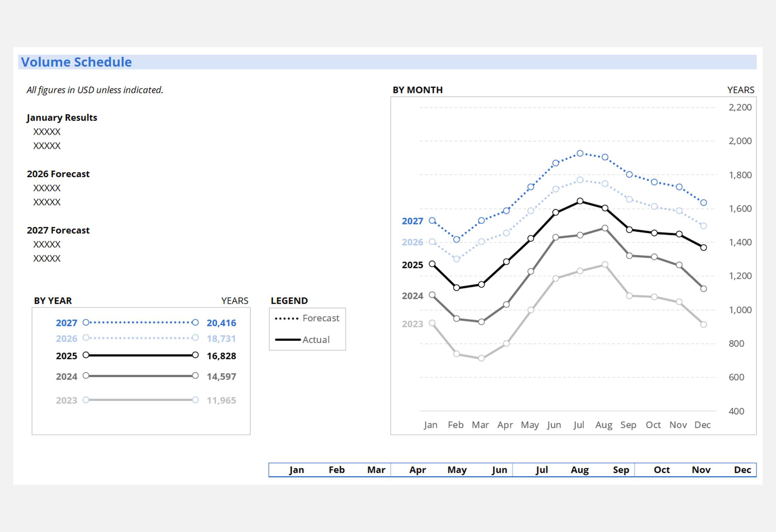Click the 2023 series label in monthly chart

point(412,324)
